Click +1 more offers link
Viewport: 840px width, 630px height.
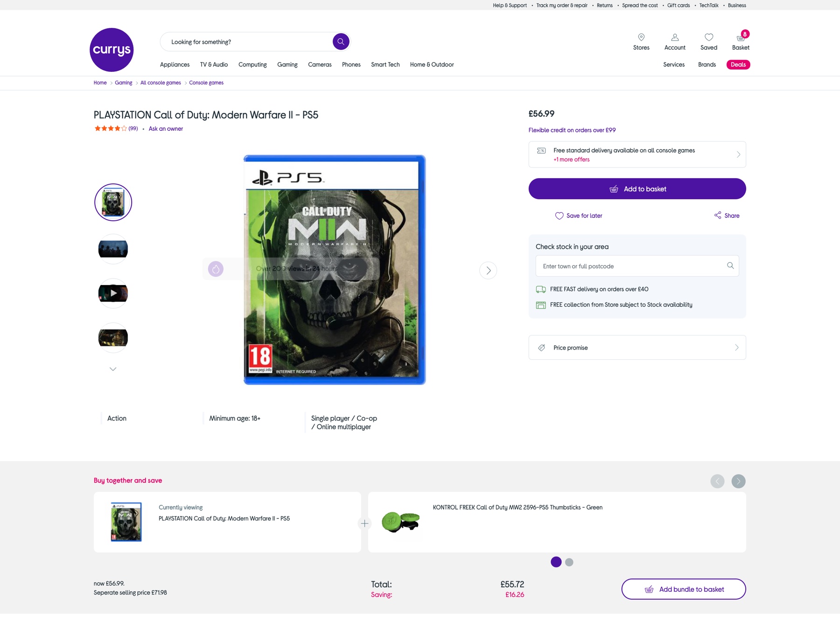[571, 160]
